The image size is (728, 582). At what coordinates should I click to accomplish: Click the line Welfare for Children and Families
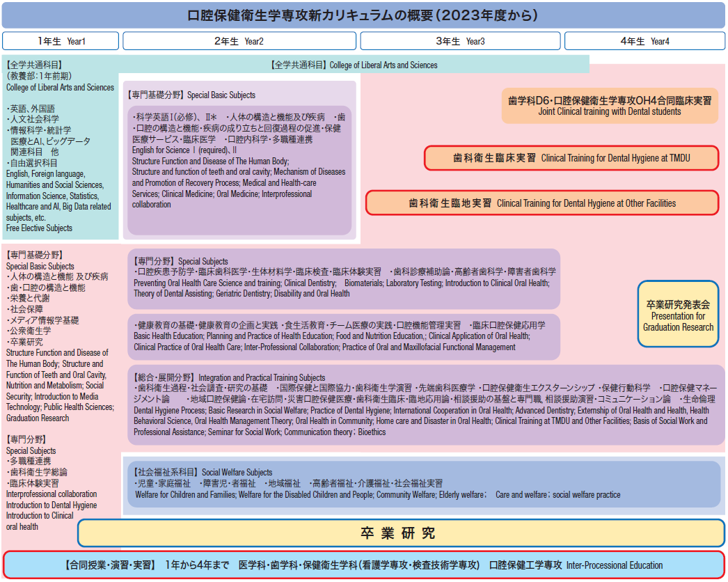[378, 495]
